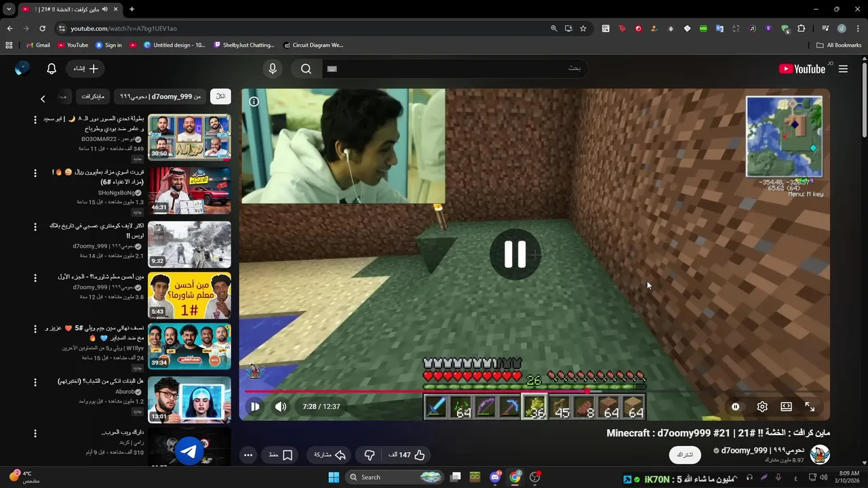Click the QR code extension icon

click(606, 28)
